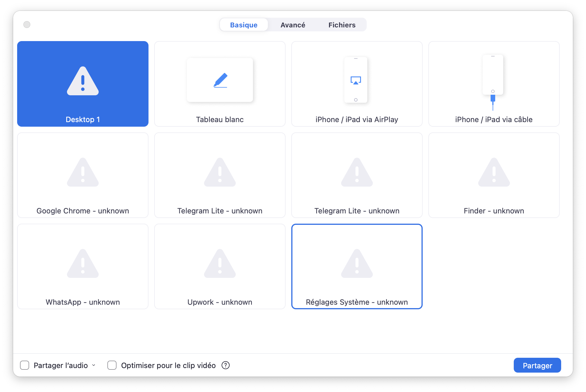Check Optimiser pour le clip vidéo
The image size is (586, 392).
(x=112, y=365)
